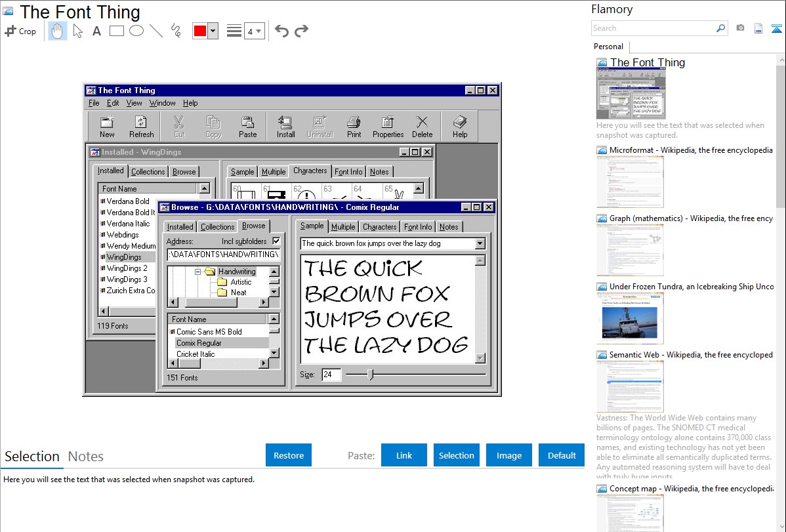The image size is (786, 532).
Task: Click the Link paste button
Action: [x=404, y=455]
